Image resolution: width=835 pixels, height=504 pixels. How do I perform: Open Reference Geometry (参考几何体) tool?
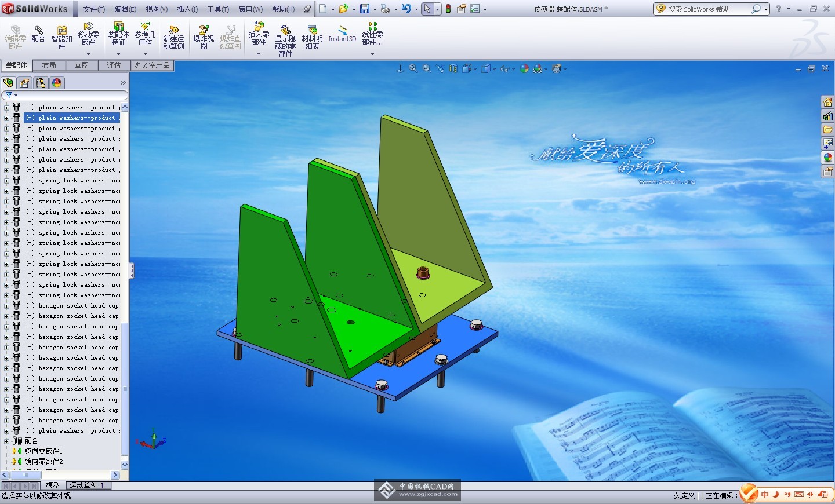145,34
